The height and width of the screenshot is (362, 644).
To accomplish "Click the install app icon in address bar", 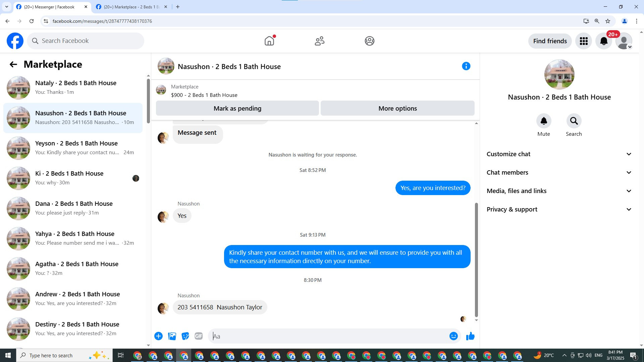I will [x=586, y=21].
